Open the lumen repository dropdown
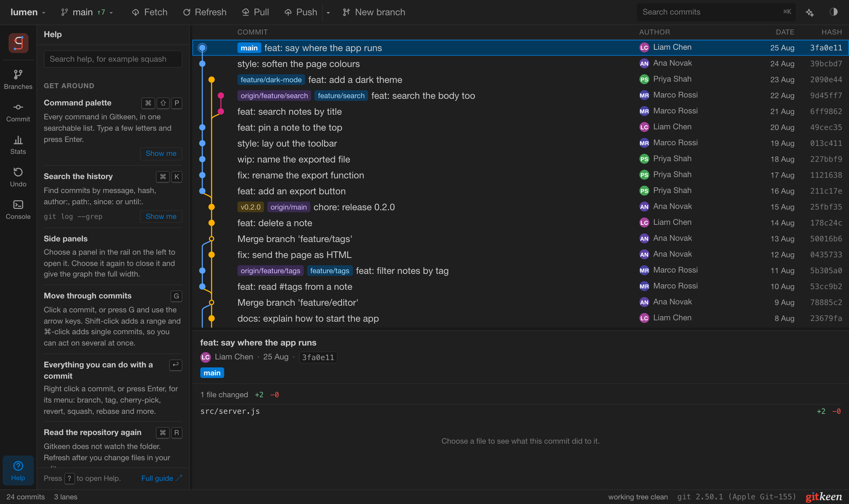The image size is (849, 504). point(28,12)
